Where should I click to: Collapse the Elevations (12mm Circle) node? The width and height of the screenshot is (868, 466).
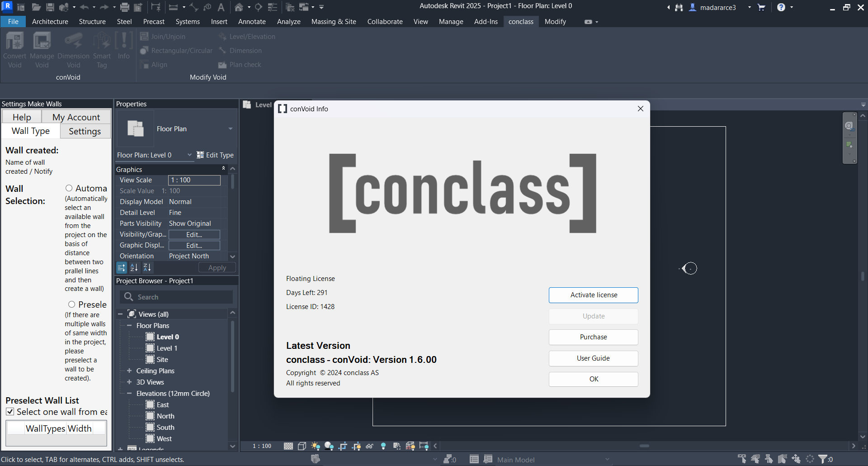(x=129, y=394)
